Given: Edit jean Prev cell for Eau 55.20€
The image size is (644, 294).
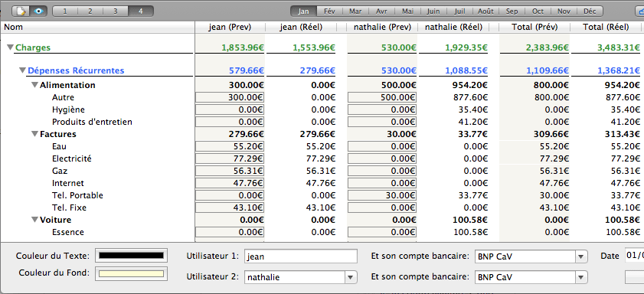Looking at the screenshot, I should [x=230, y=146].
